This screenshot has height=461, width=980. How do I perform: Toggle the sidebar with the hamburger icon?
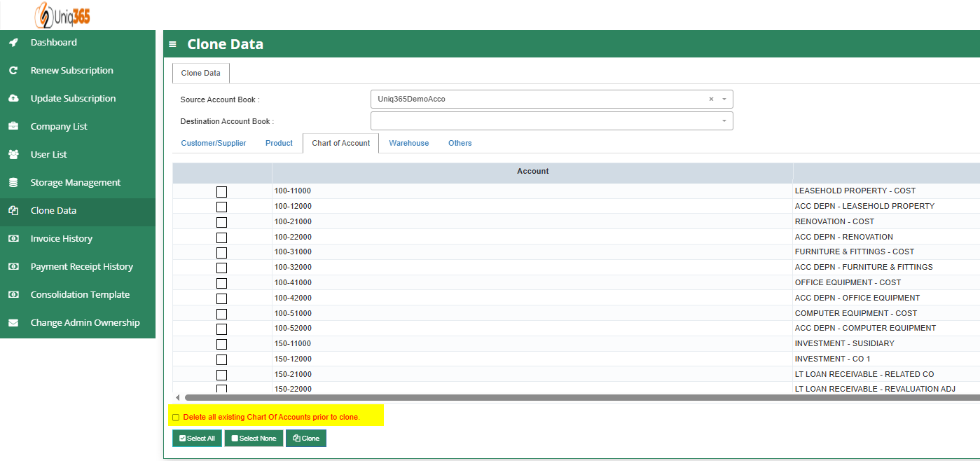[x=173, y=44]
